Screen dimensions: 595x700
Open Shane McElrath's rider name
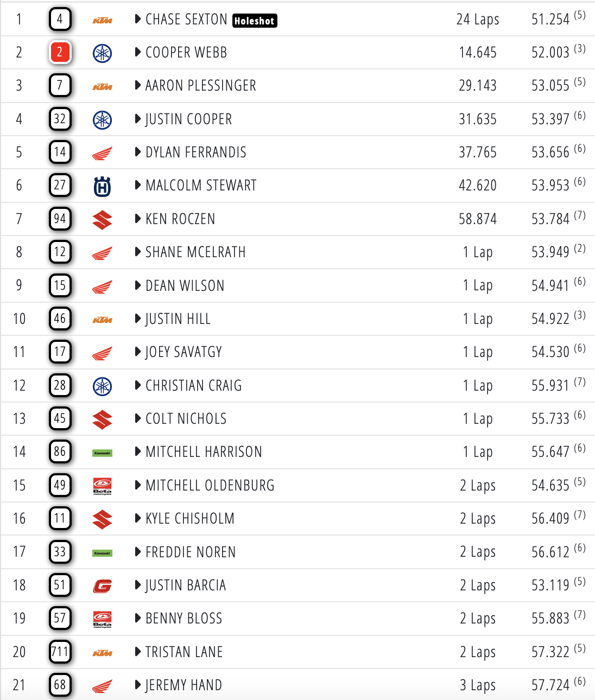195,252
